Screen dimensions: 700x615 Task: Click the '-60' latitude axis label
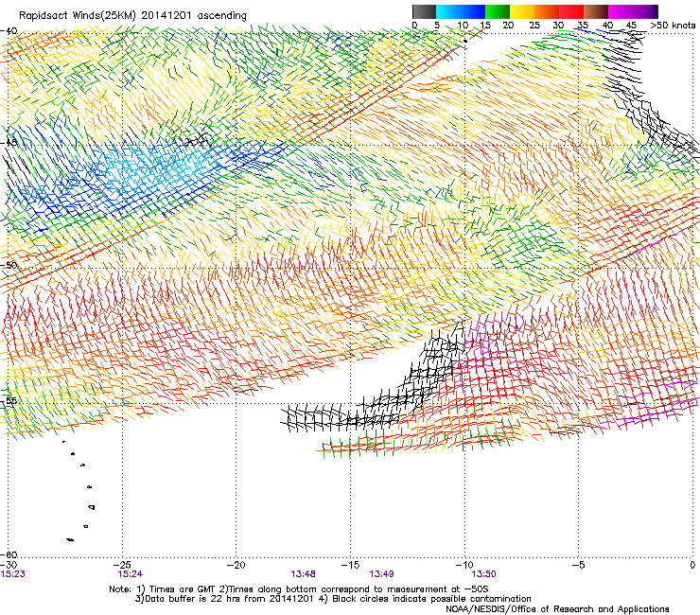[9, 554]
